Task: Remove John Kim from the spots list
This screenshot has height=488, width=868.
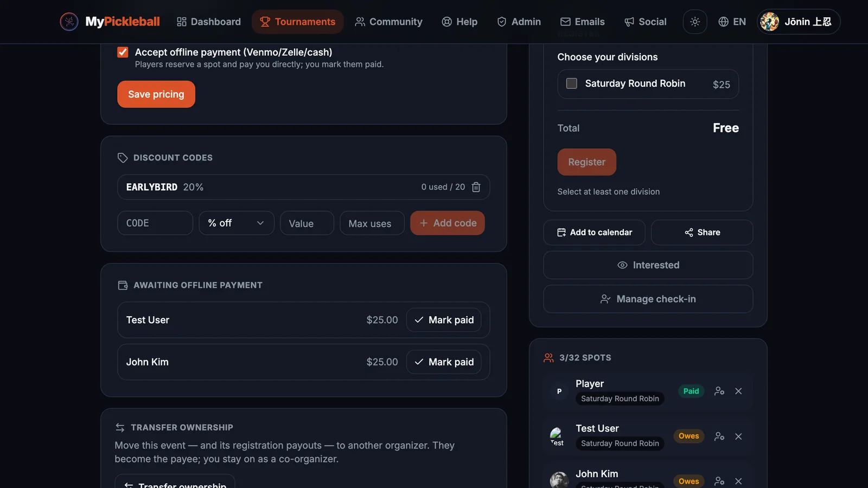Action: coord(738,481)
